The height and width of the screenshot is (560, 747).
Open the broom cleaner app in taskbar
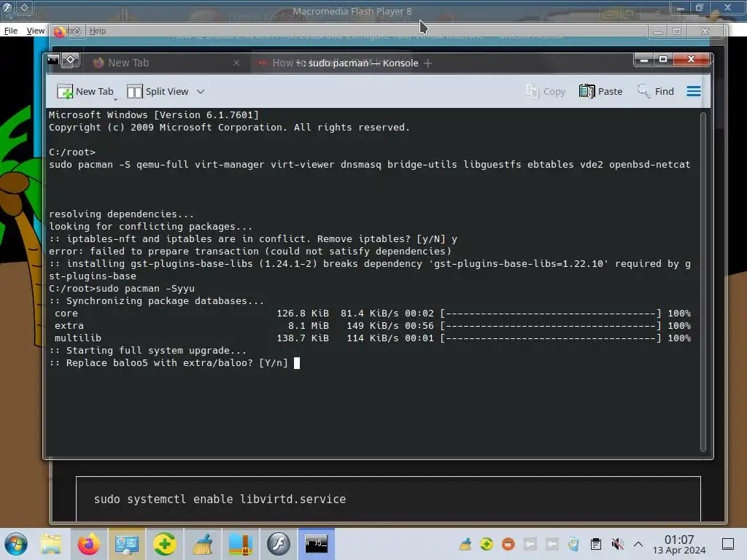coord(203,544)
